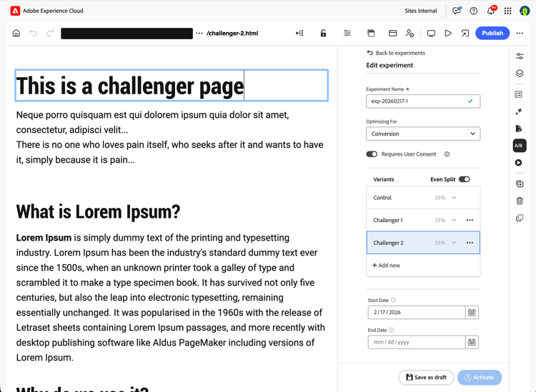
Task: Click the dashed selection icon in right rail
Action: tap(520, 218)
